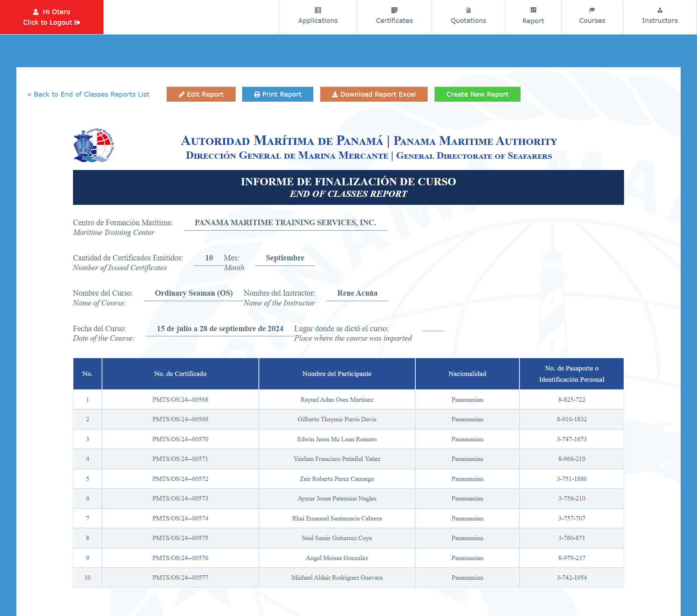Image resolution: width=697 pixels, height=616 pixels.
Task: Click the user avatar icon beside Hi Otero
Action: (x=36, y=12)
